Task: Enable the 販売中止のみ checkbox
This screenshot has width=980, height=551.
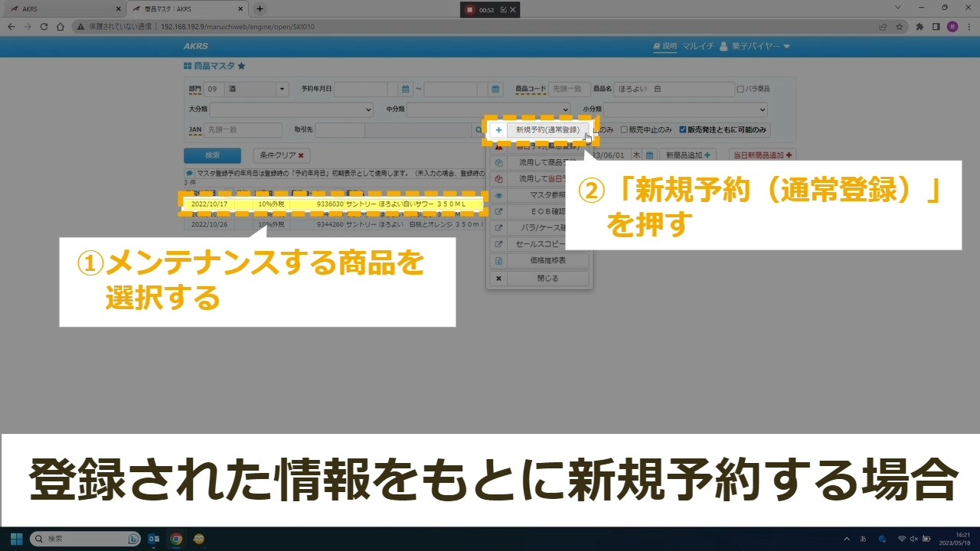Action: pyautogui.click(x=624, y=130)
